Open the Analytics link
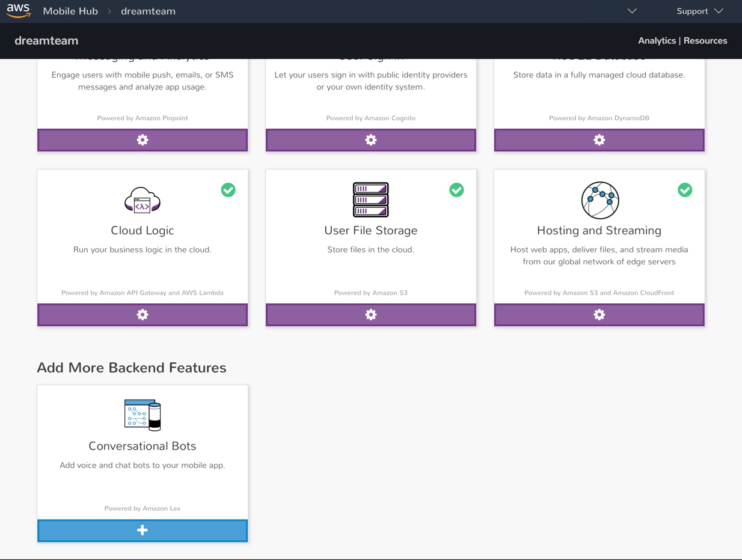This screenshot has width=742, height=560. [x=657, y=41]
